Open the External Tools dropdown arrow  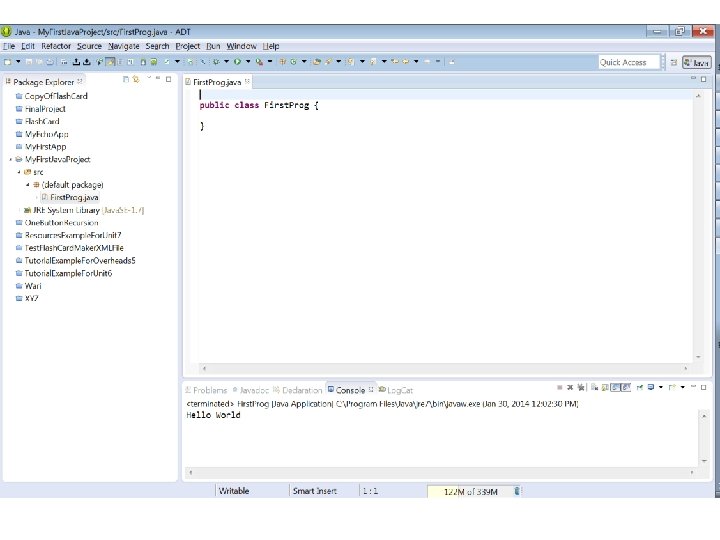(270, 62)
